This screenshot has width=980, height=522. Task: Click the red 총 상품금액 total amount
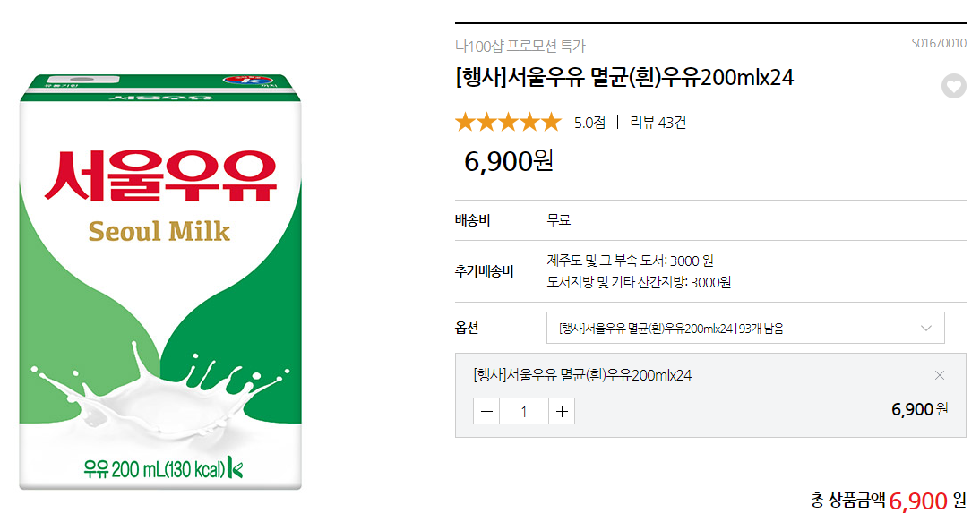pyautogui.click(x=918, y=501)
